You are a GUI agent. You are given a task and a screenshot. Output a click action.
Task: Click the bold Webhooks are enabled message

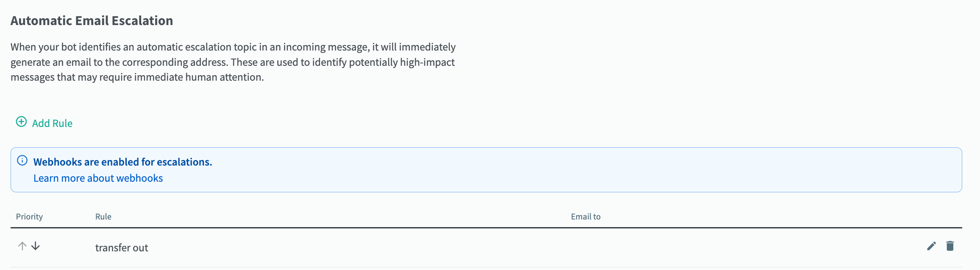[x=122, y=162]
